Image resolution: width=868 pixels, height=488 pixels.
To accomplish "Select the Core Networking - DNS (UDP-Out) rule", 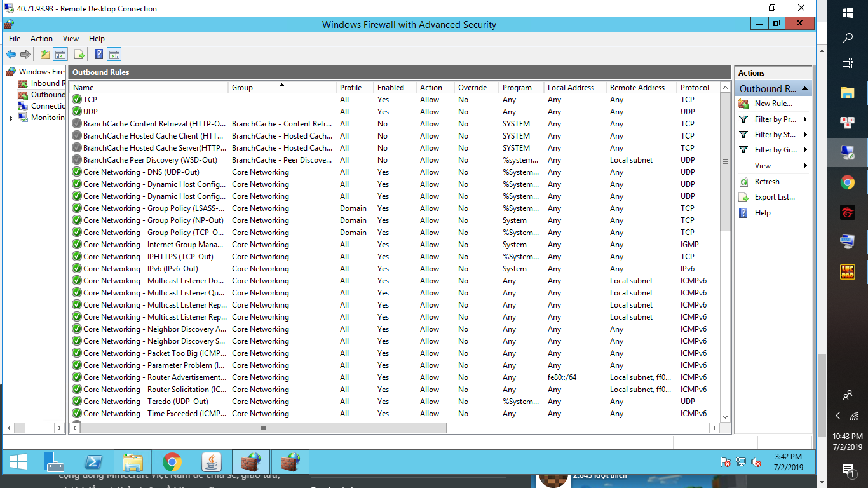I will [x=141, y=172].
